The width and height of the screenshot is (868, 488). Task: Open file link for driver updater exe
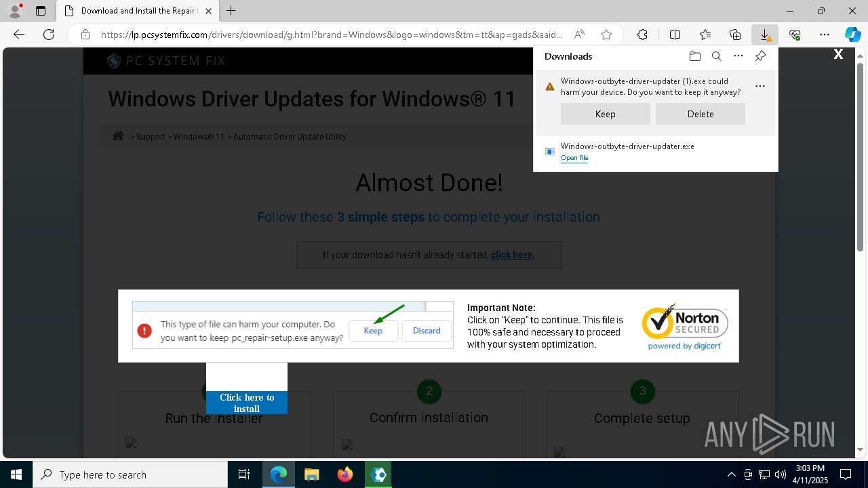click(x=574, y=158)
